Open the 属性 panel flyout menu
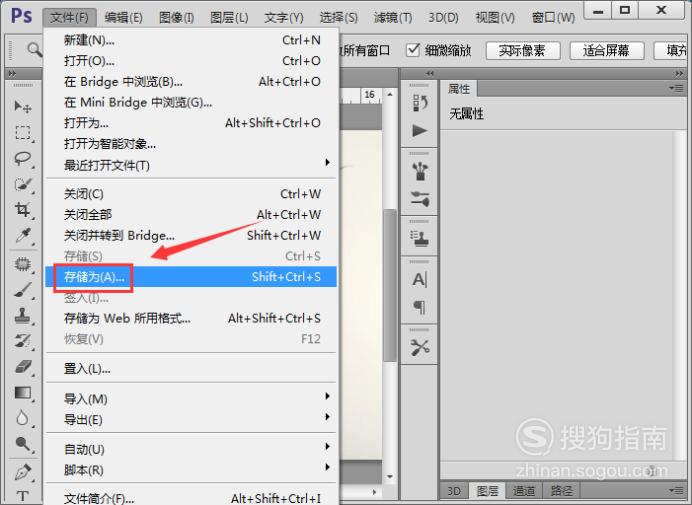692x505 pixels. click(676, 89)
